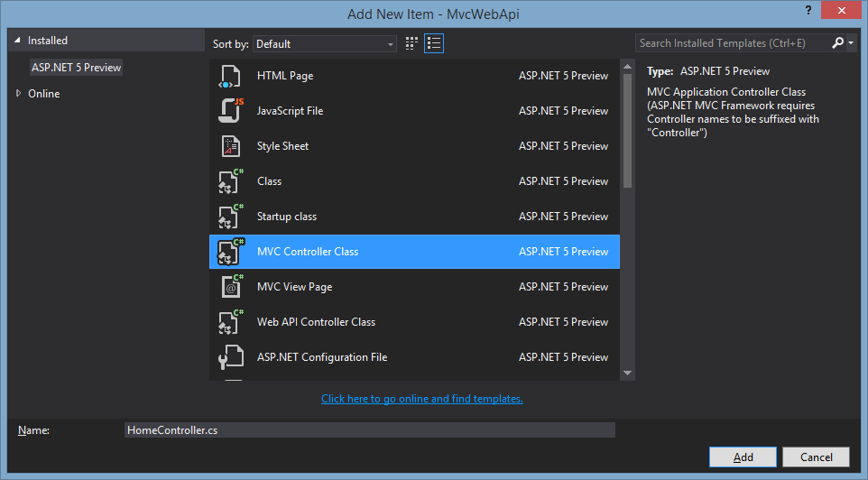This screenshot has height=480, width=868.
Task: Click the HTML Page template icon
Action: tap(231, 77)
